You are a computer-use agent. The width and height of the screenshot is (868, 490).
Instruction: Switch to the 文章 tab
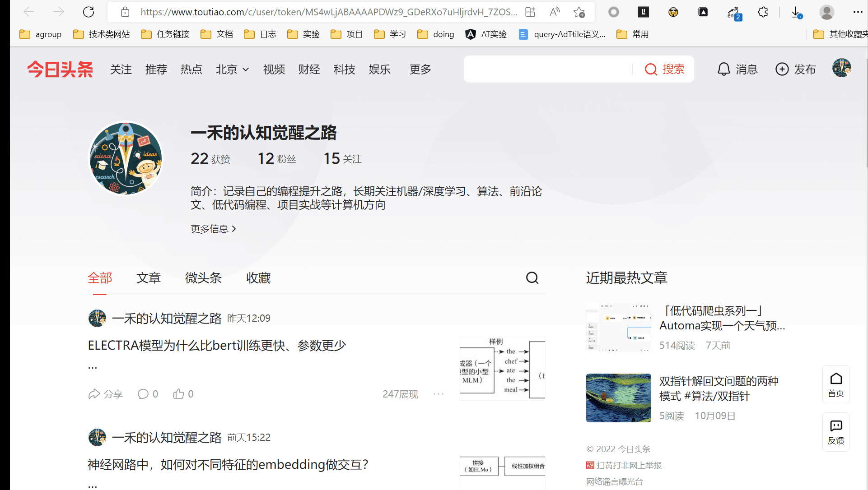[x=149, y=278]
